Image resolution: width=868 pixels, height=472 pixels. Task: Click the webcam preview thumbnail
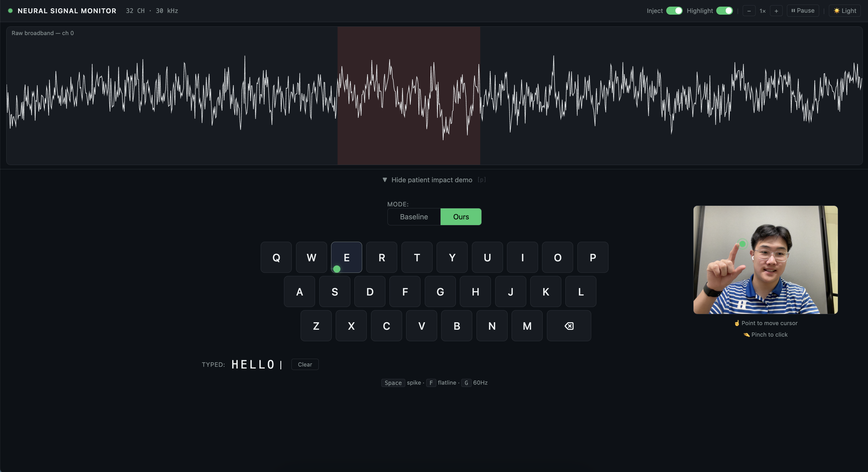765,260
